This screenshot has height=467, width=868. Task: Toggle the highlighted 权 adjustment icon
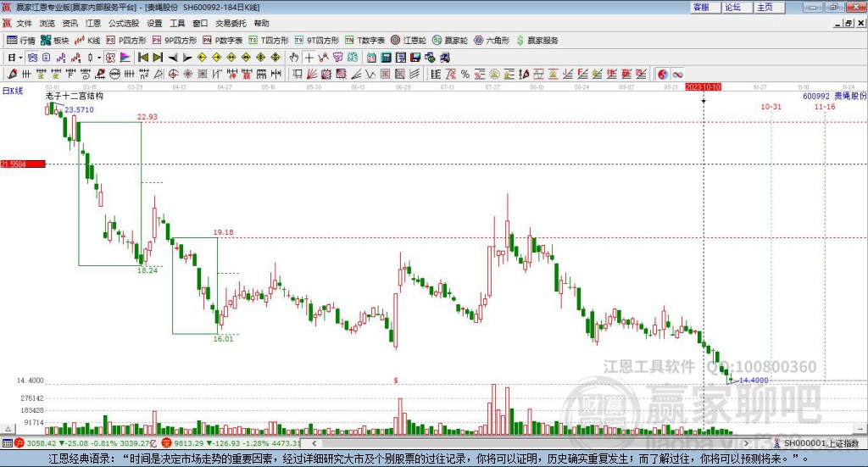click(x=111, y=58)
